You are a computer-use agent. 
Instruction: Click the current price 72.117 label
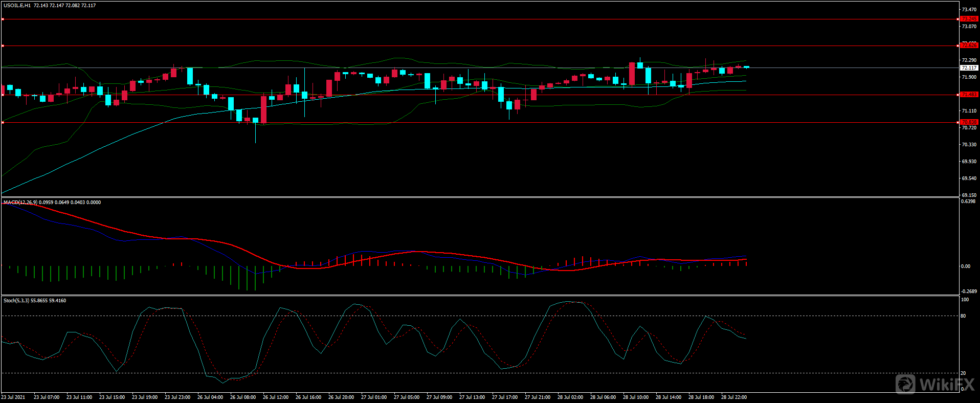(969, 68)
